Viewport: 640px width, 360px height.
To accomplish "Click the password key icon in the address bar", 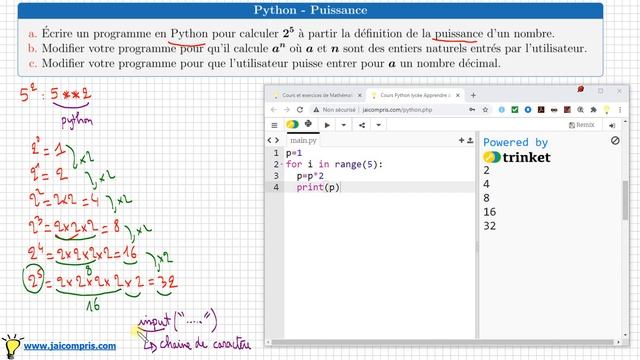I will pos(472,110).
